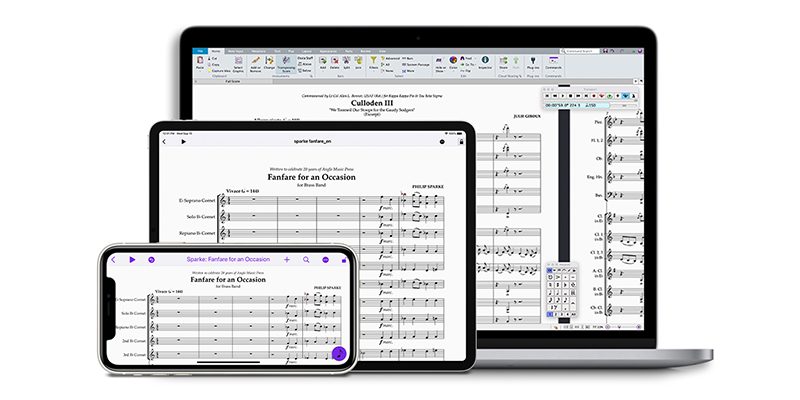Tap the more options icon on the iPhone

point(326,260)
